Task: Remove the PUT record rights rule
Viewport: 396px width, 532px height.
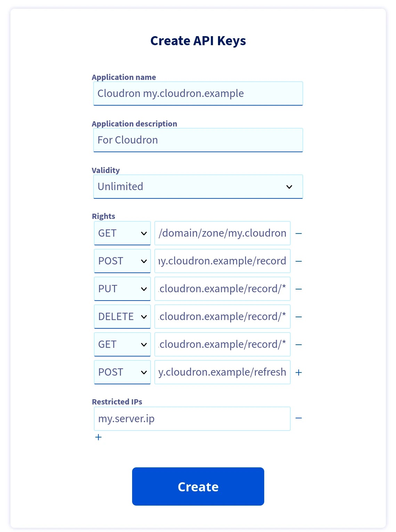Action: (299, 289)
